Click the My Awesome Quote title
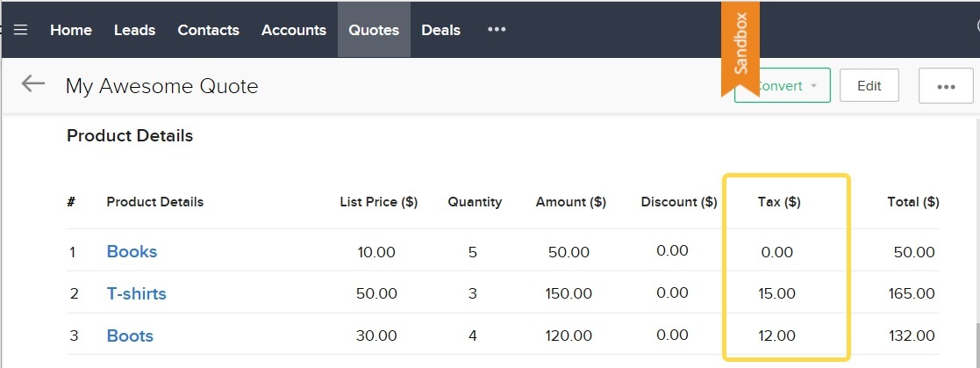Image resolution: width=980 pixels, height=368 pixels. coord(162,86)
